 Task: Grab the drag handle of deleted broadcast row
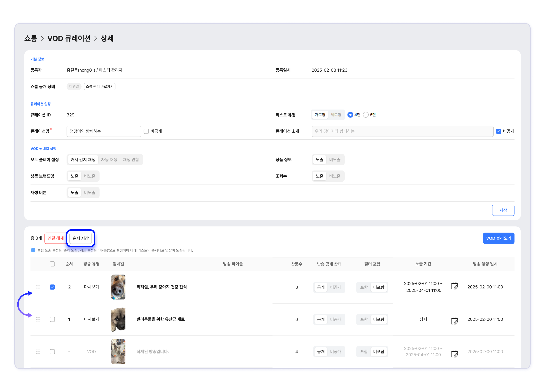point(38,352)
